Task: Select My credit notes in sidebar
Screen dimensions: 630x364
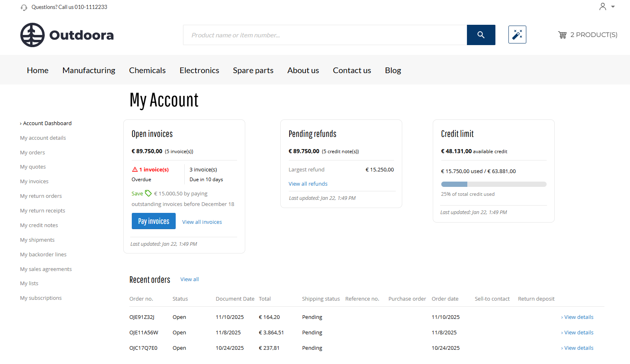Action: [39, 225]
